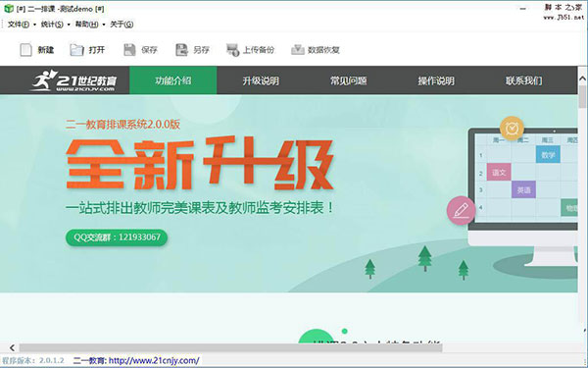Switch to the 升级说明 tab
Screen dimensions: 588x368
point(261,80)
